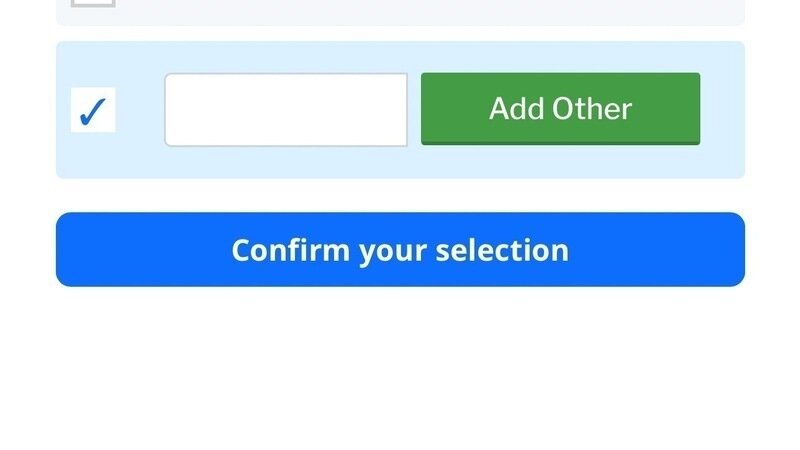Confirm your selection using the bottom button
Screen dimensions: 800x450
(400, 249)
